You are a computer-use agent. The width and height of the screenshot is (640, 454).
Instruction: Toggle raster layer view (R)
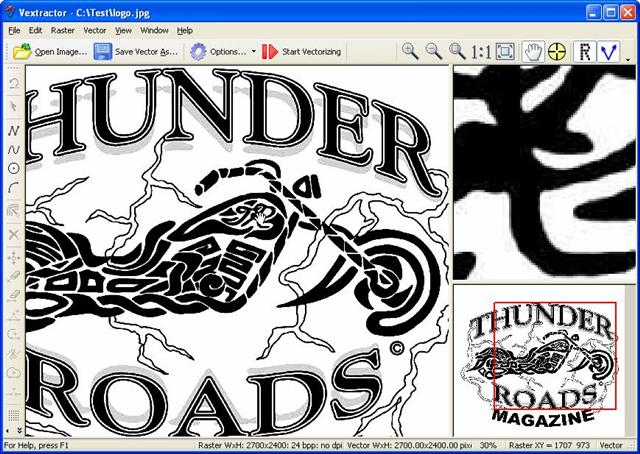click(x=585, y=52)
